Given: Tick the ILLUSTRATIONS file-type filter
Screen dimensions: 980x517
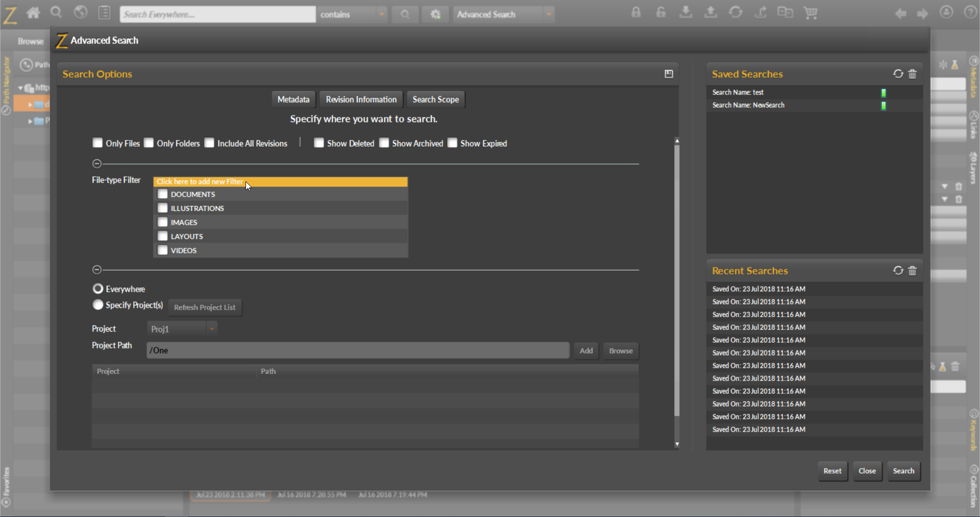Looking at the screenshot, I should click(x=163, y=208).
